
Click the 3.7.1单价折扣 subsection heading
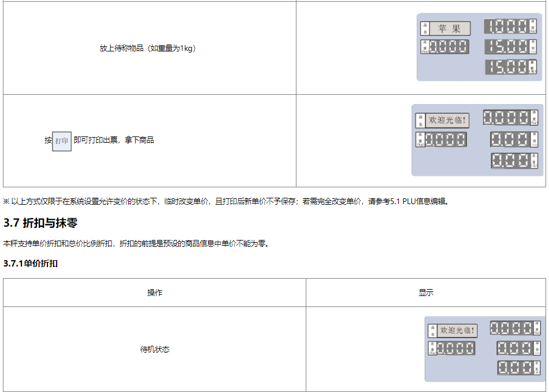30,264
